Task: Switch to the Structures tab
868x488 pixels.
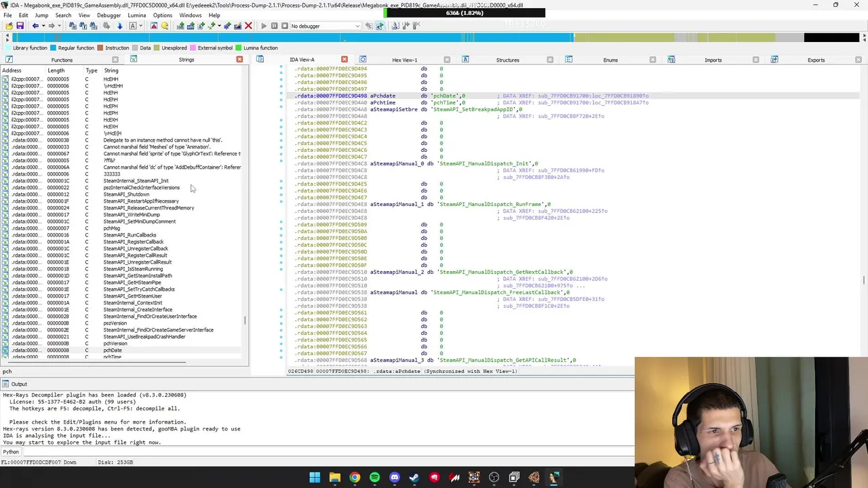Action: tap(507, 60)
